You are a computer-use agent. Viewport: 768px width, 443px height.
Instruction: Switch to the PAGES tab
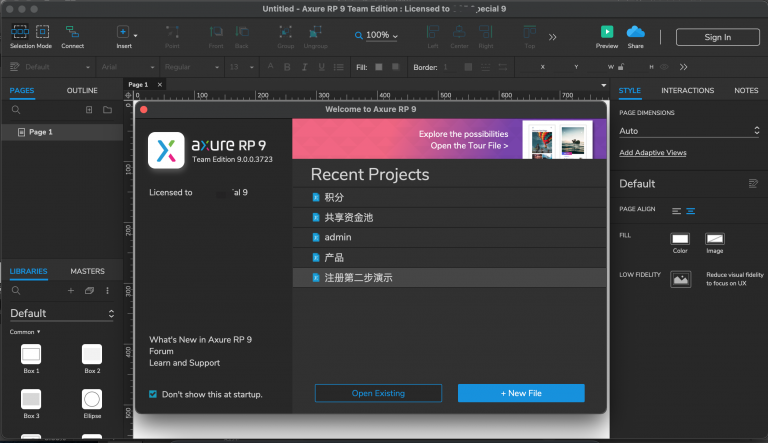click(x=22, y=90)
